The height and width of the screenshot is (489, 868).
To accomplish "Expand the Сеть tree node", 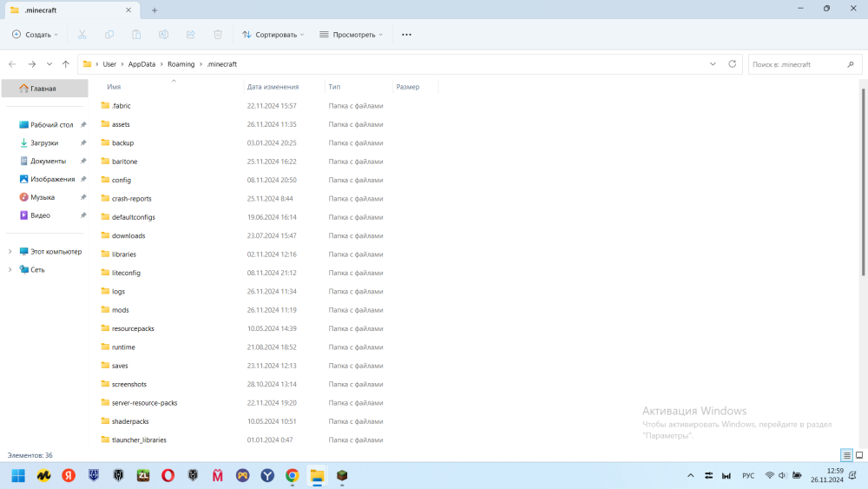I will point(10,270).
